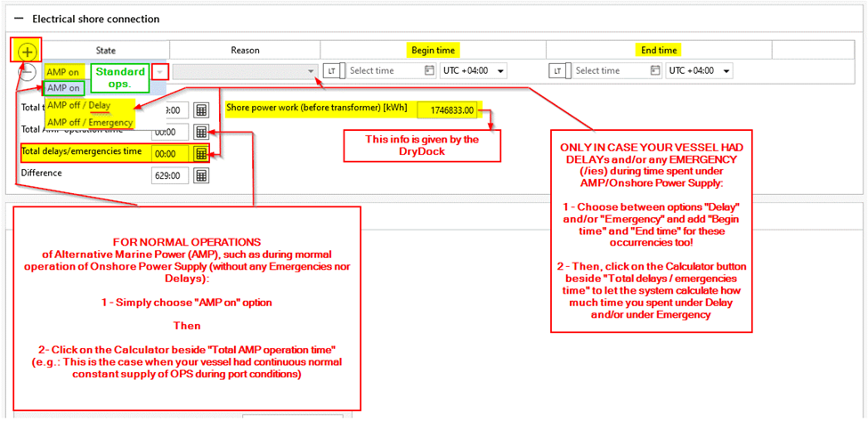Click Total AMP operation time 00:00 field
The image size is (868, 421).
[x=169, y=133]
